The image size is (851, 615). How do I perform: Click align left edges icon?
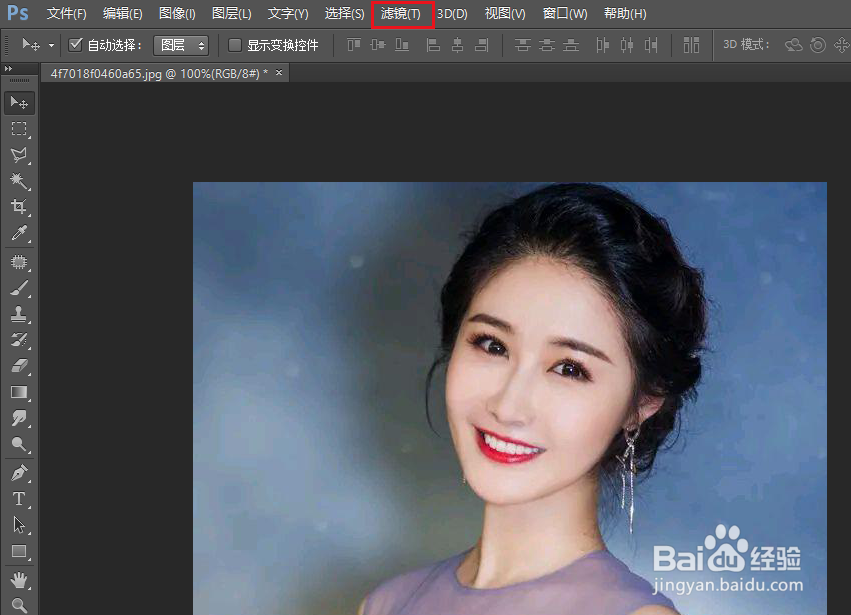(x=433, y=45)
